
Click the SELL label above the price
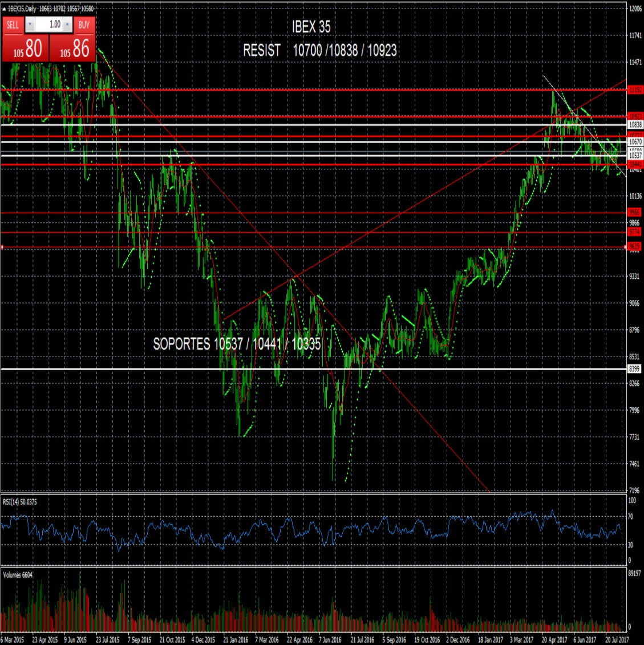tap(13, 25)
